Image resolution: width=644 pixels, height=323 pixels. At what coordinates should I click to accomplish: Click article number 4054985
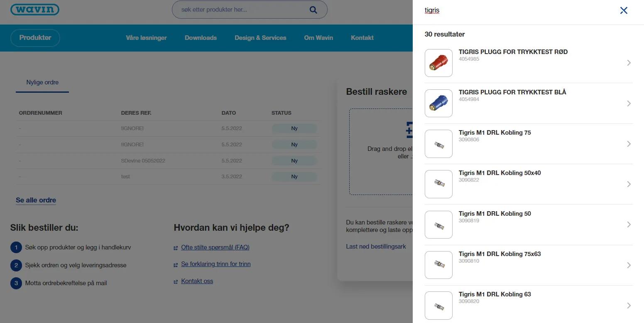[x=469, y=59]
